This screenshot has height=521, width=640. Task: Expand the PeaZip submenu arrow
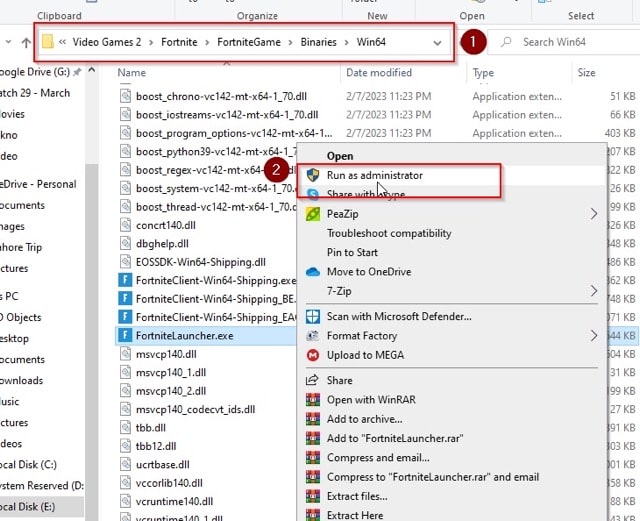593,214
